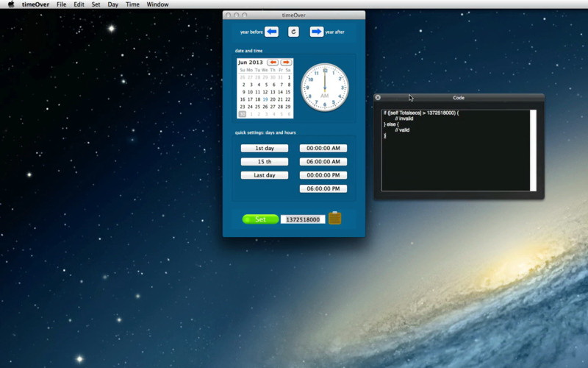Click the blue left arrow for year before
Image resolution: width=588 pixels, height=368 pixels.
coord(271,32)
